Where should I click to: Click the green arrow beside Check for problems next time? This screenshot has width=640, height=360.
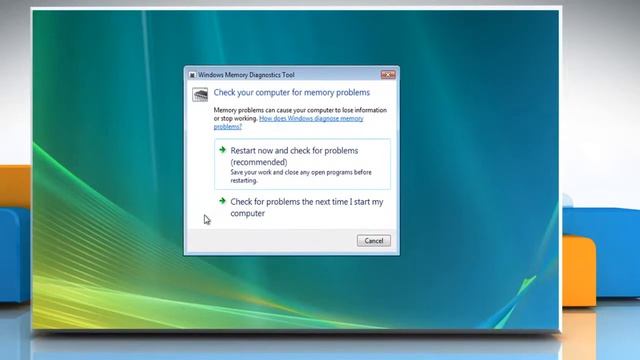coord(222,201)
